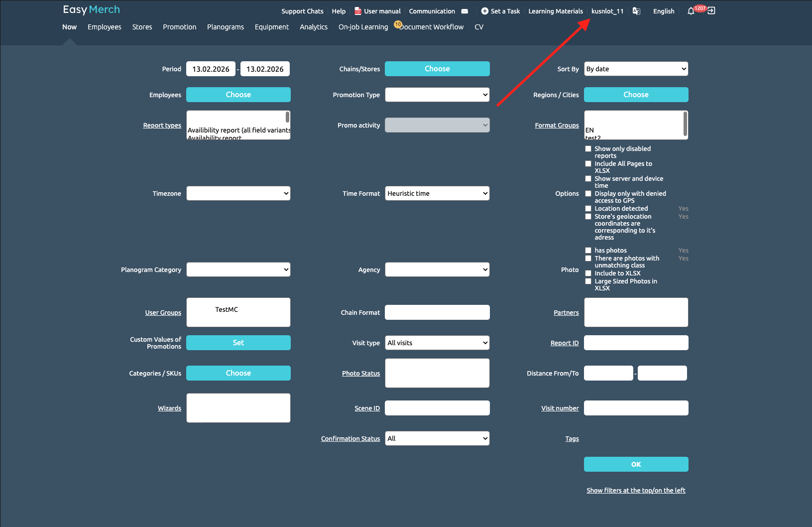812x527 pixels.
Task: Click the logout icon
Action: coord(711,10)
